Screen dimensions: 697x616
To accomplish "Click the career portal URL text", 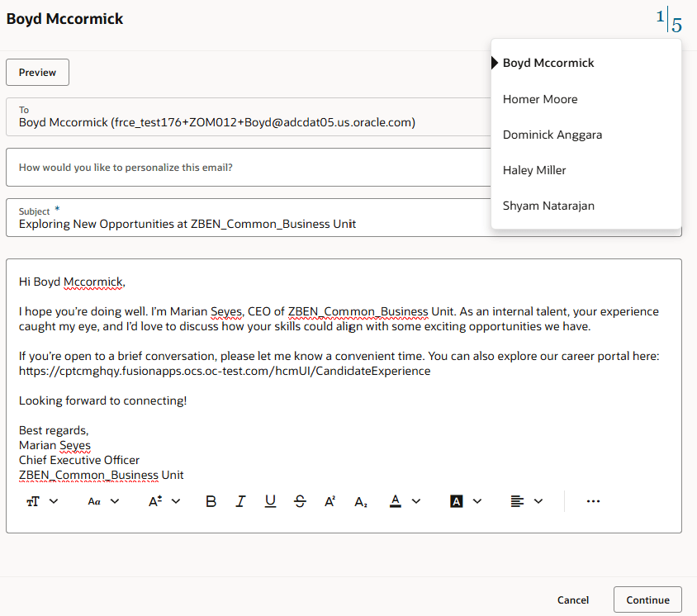I will (225, 371).
